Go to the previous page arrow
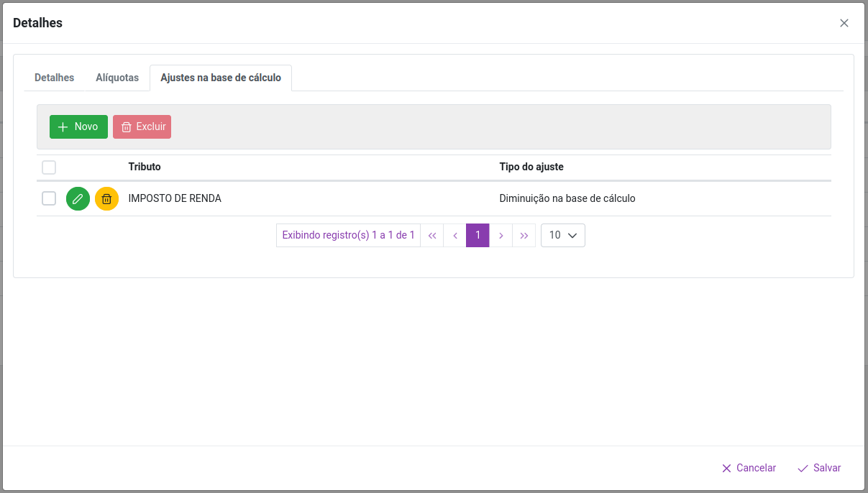868x493 pixels. pyautogui.click(x=455, y=236)
